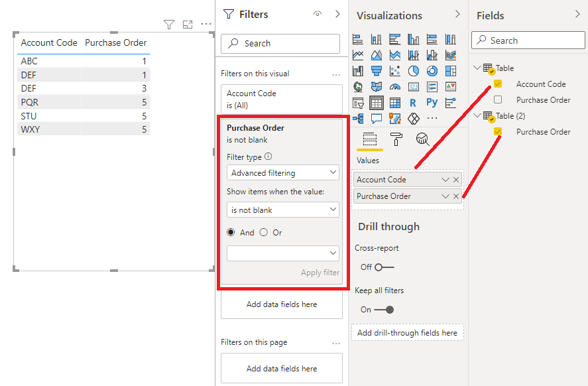
Task: Select the table visualization icon
Action: 376,103
